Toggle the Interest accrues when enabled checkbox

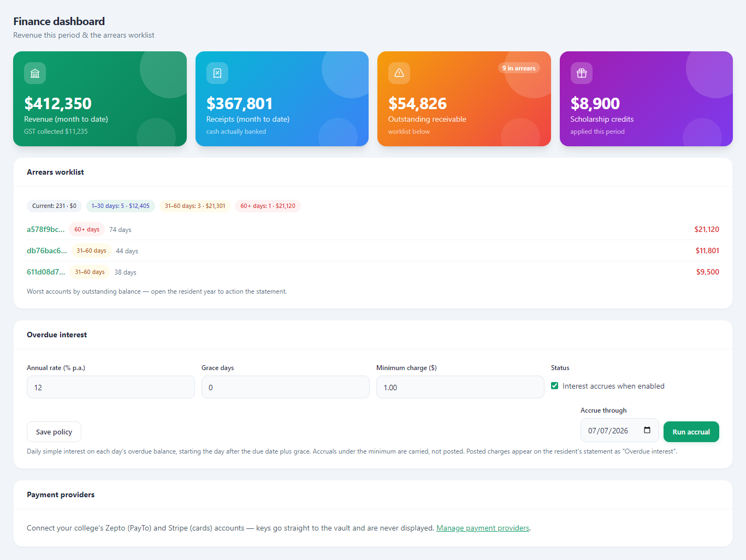click(x=555, y=386)
